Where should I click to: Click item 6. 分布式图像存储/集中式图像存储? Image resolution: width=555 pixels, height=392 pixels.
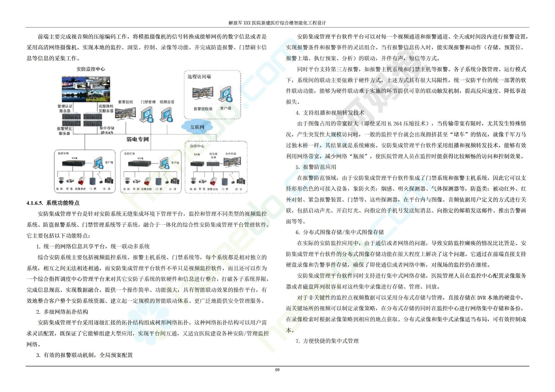(x=340, y=232)
